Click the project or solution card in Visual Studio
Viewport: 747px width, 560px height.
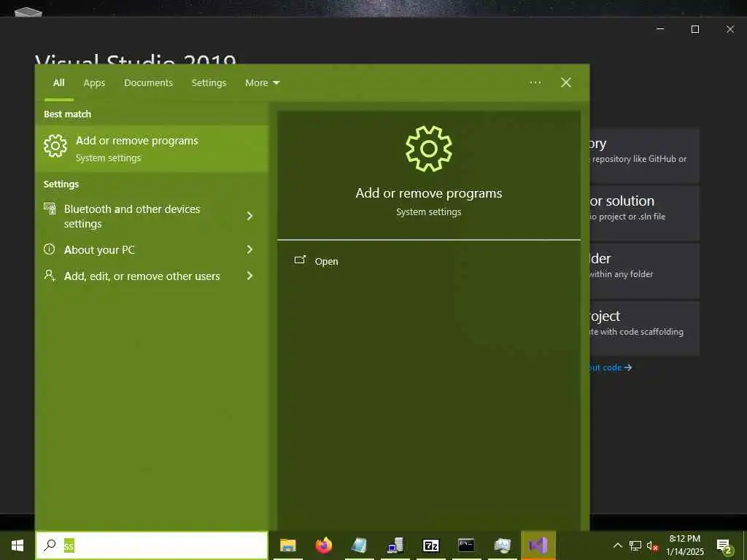click(x=645, y=213)
